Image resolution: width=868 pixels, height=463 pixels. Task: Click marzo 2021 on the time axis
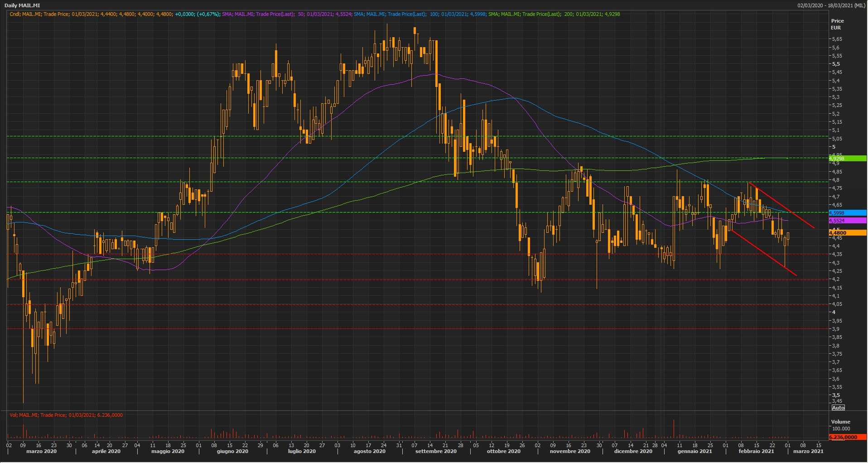pos(808,451)
